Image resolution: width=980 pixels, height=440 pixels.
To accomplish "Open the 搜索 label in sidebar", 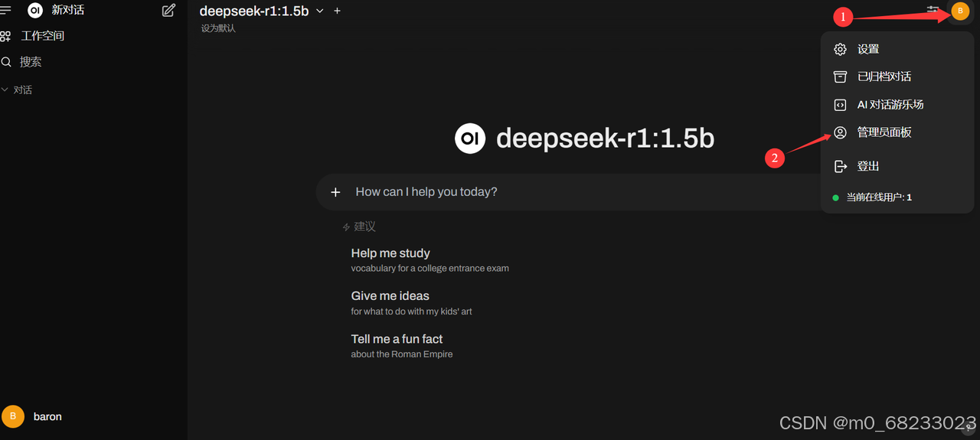I will click(31, 62).
